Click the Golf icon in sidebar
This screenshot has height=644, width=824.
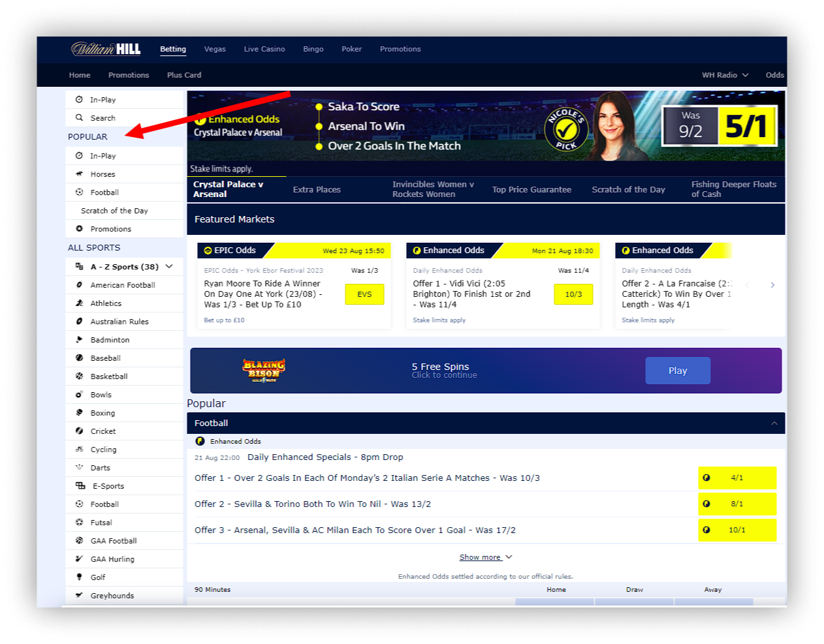[79, 577]
